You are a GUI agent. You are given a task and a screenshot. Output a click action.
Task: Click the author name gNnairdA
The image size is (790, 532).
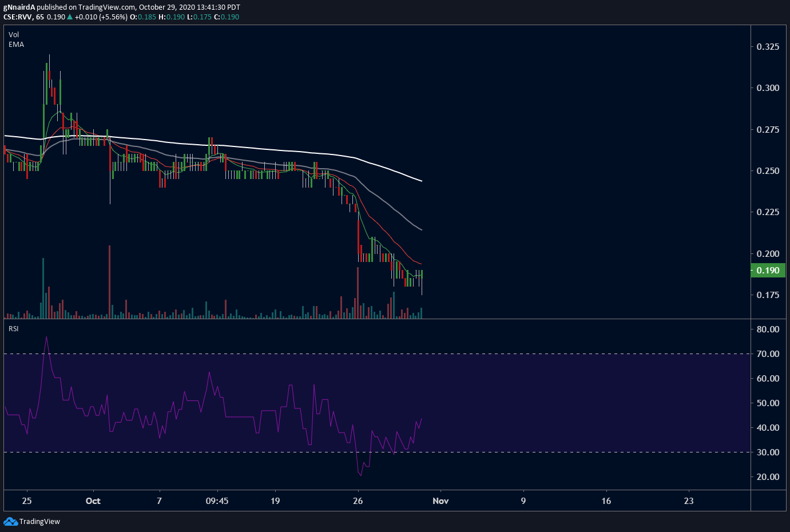coord(19,7)
